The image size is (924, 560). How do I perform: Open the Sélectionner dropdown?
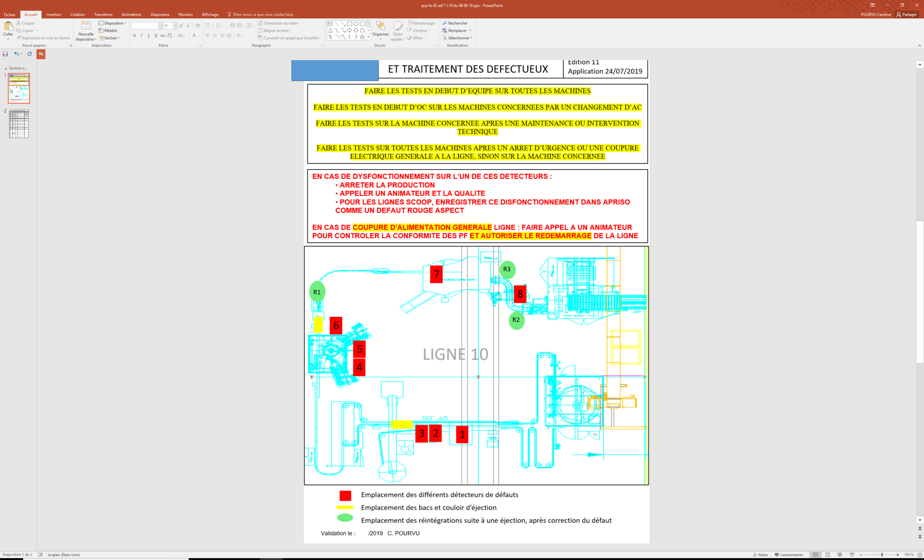click(458, 38)
